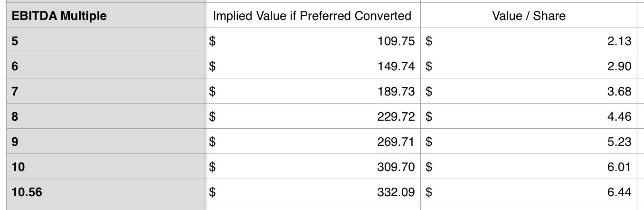This screenshot has width=644, height=210.
Task: Select the value per share cell 6.44
Action: [529, 191]
